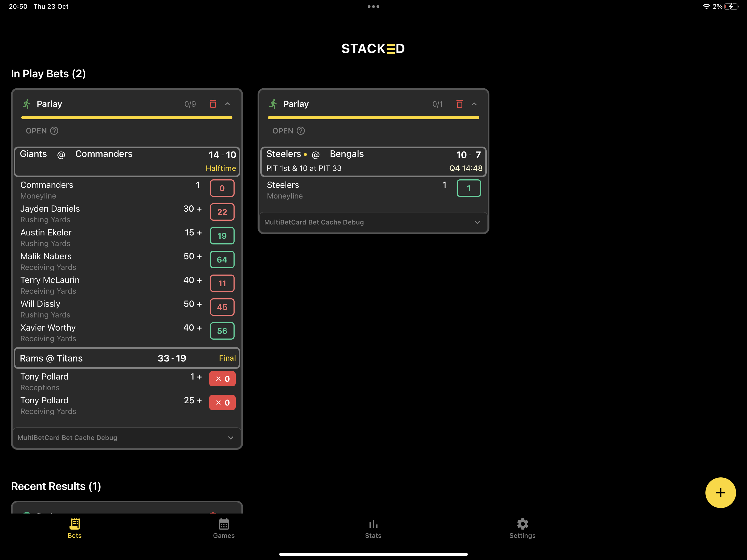
Task: Tap the Wi-Fi status icon
Action: tap(706, 6)
